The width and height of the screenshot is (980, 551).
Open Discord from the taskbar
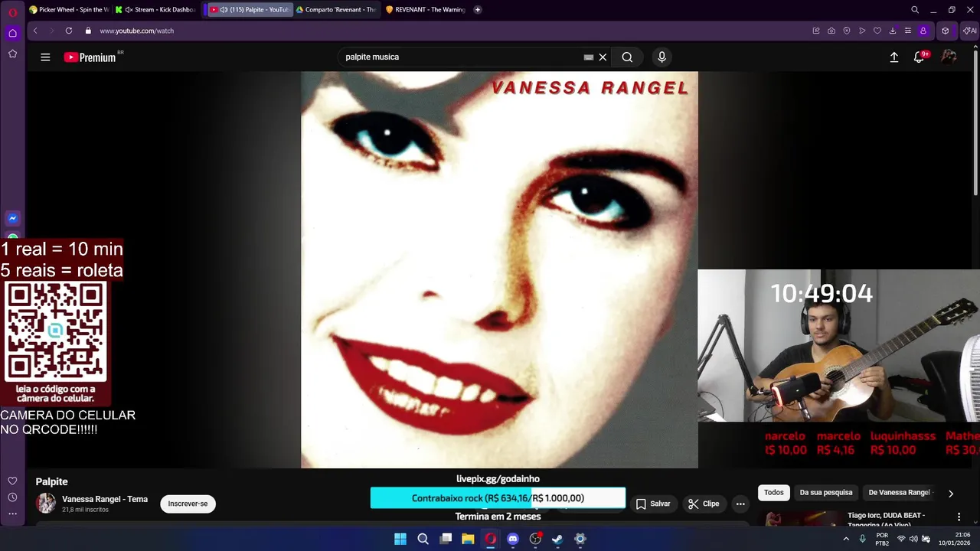coord(513,539)
